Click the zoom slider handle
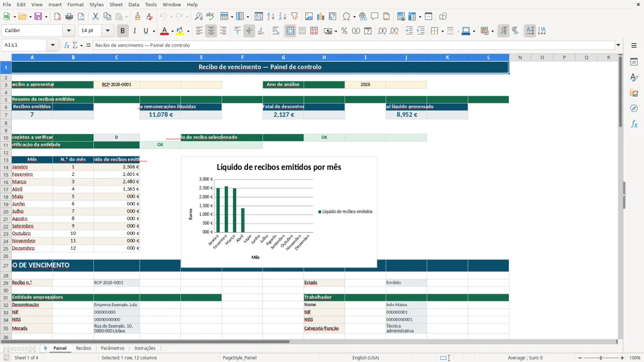 pyautogui.click(x=601, y=358)
